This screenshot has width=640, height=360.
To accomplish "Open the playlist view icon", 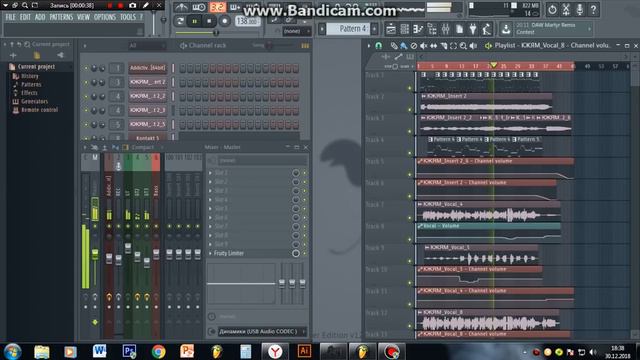I will (391, 29).
